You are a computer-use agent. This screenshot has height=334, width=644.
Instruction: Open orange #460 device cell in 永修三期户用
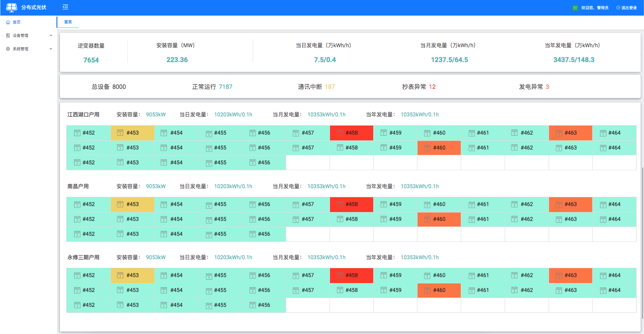click(x=439, y=290)
